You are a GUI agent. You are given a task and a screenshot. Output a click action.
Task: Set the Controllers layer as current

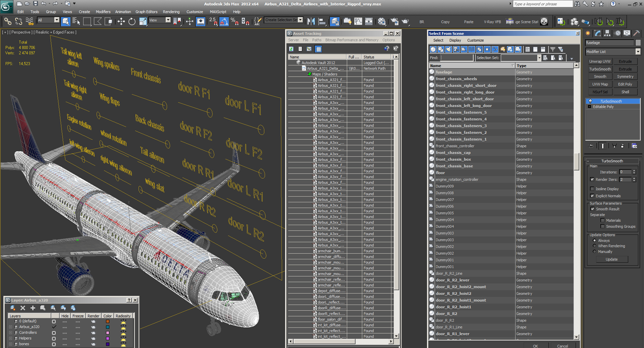[54, 333]
